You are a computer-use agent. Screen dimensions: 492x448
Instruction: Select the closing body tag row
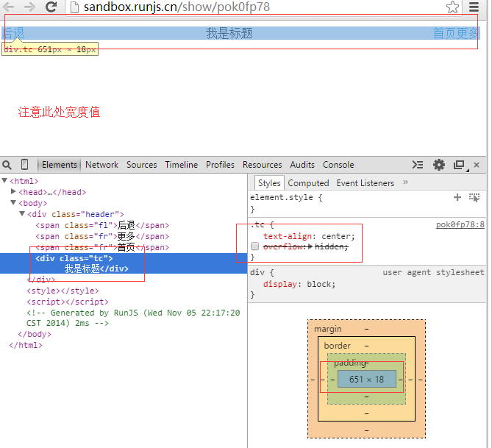point(35,334)
